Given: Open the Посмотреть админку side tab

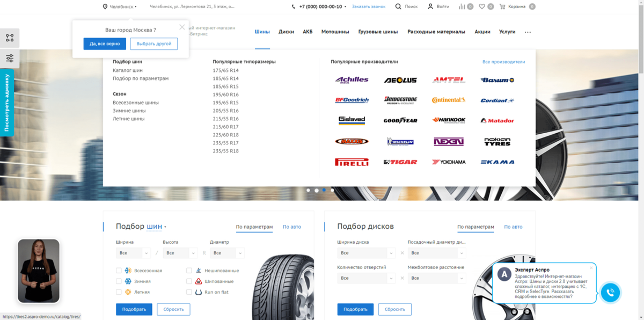Looking at the screenshot, I should click(x=7, y=103).
